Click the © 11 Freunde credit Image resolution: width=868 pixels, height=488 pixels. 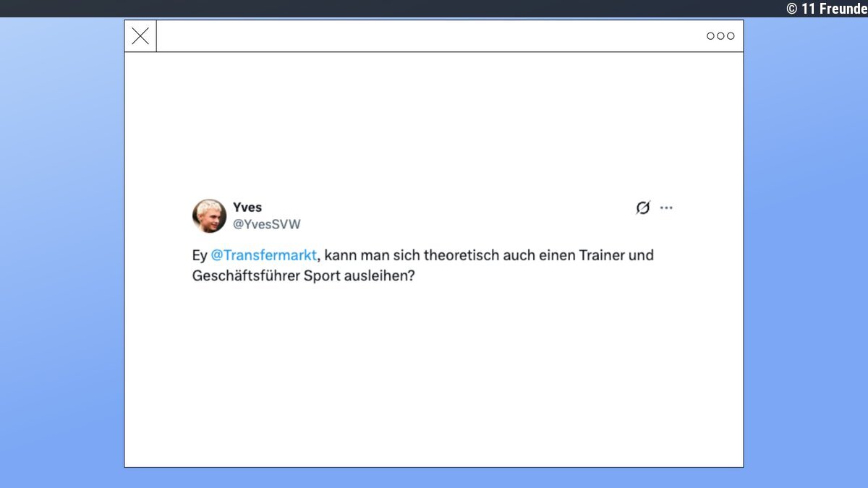tap(826, 9)
